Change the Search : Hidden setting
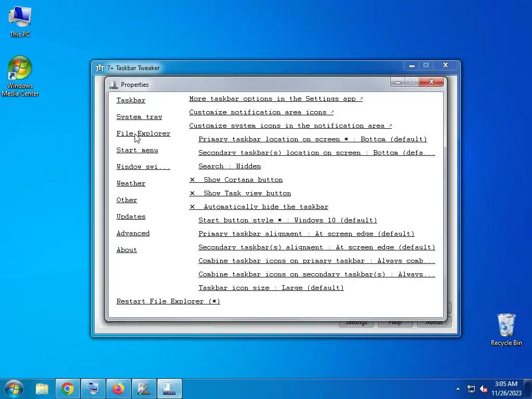The image size is (532, 399). 230,166
